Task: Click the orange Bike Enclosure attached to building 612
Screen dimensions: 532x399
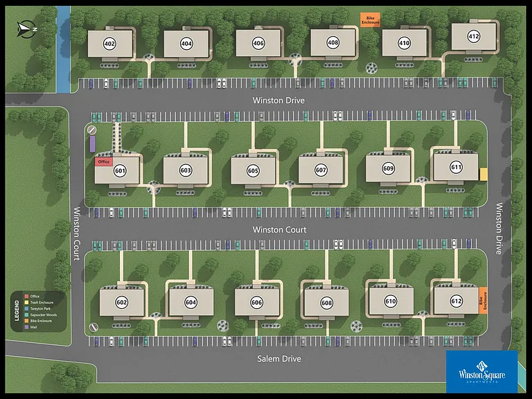Action: [x=483, y=300]
